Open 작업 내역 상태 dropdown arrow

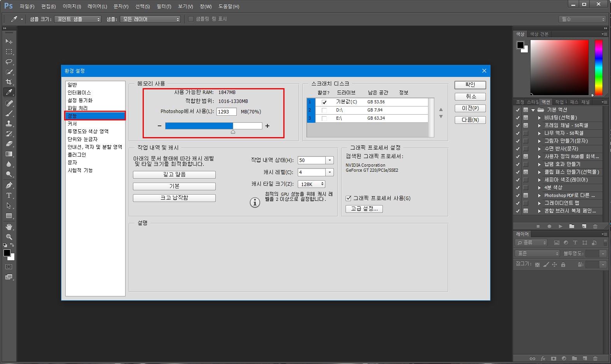click(330, 160)
